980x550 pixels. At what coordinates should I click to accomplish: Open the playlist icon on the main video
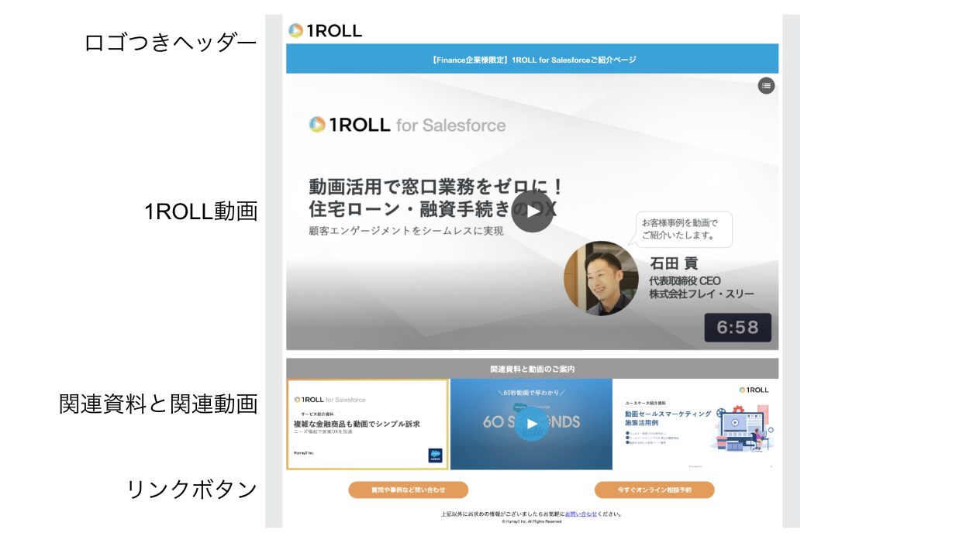pyautogui.click(x=766, y=86)
